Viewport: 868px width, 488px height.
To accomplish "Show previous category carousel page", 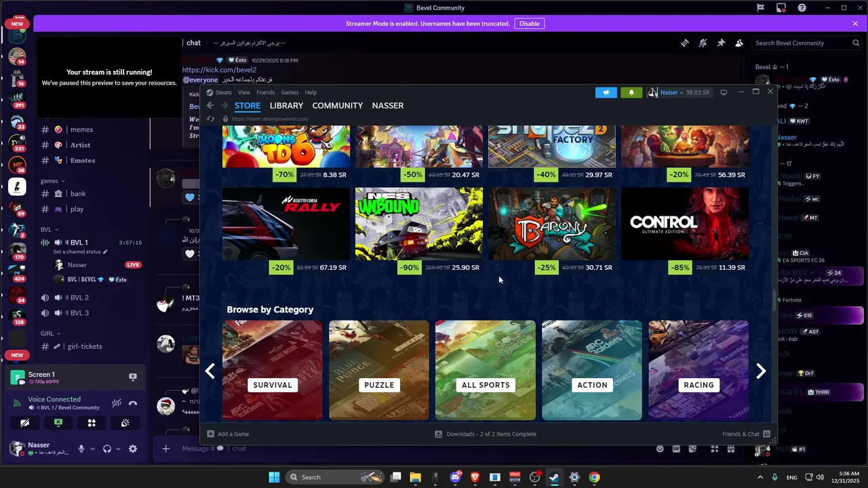I will (x=210, y=371).
